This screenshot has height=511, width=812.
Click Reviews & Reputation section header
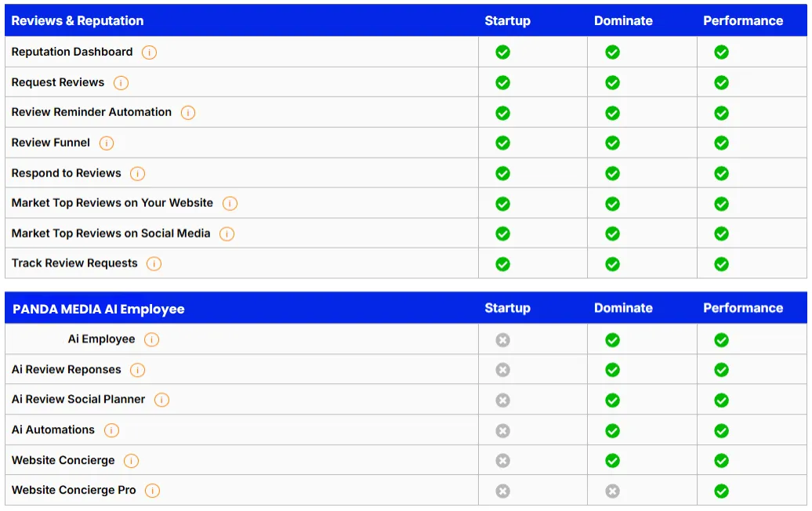(78, 20)
